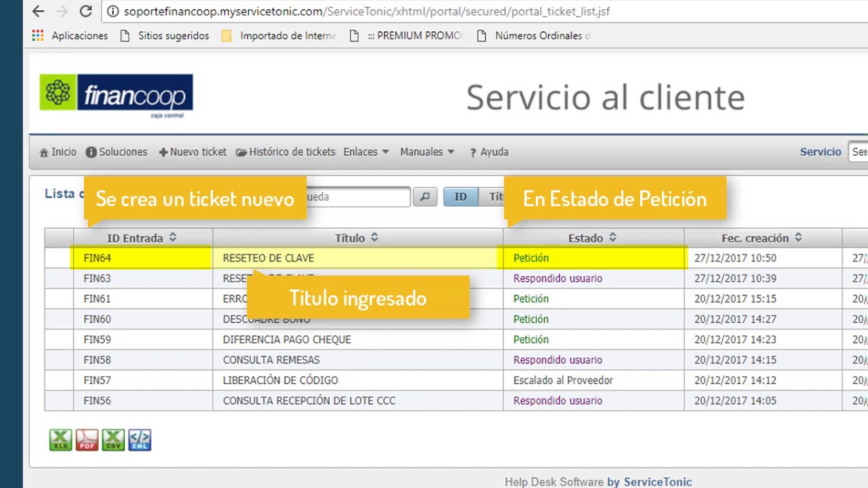Open ticket FIN57
868x488 pixels.
[97, 380]
